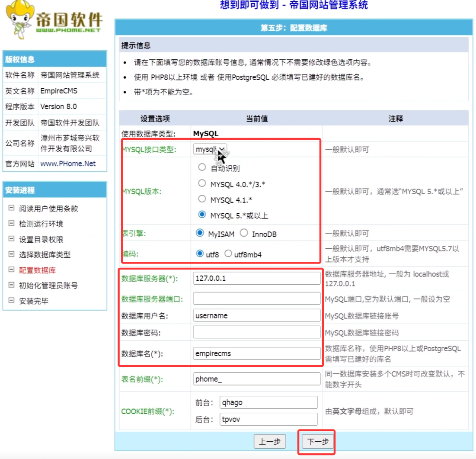
Task: Select MYSQL 4.1.* version radio
Action: pos(202,199)
